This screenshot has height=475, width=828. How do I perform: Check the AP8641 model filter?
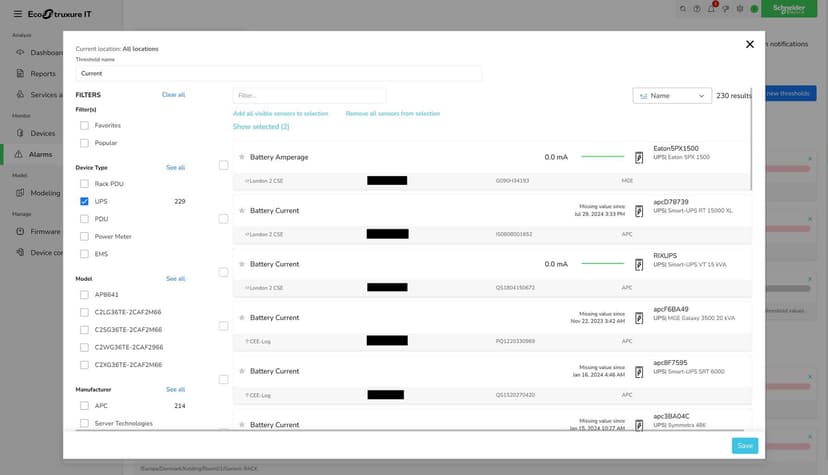point(84,294)
